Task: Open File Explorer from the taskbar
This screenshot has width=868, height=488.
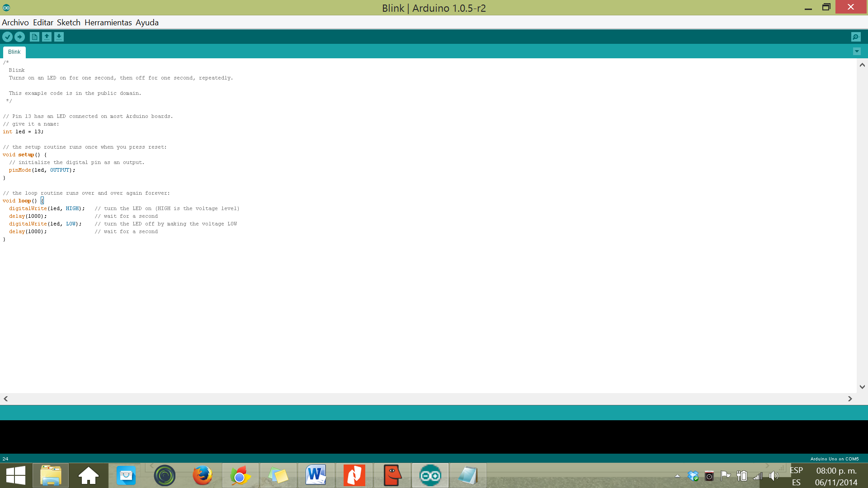Action: (x=50, y=475)
